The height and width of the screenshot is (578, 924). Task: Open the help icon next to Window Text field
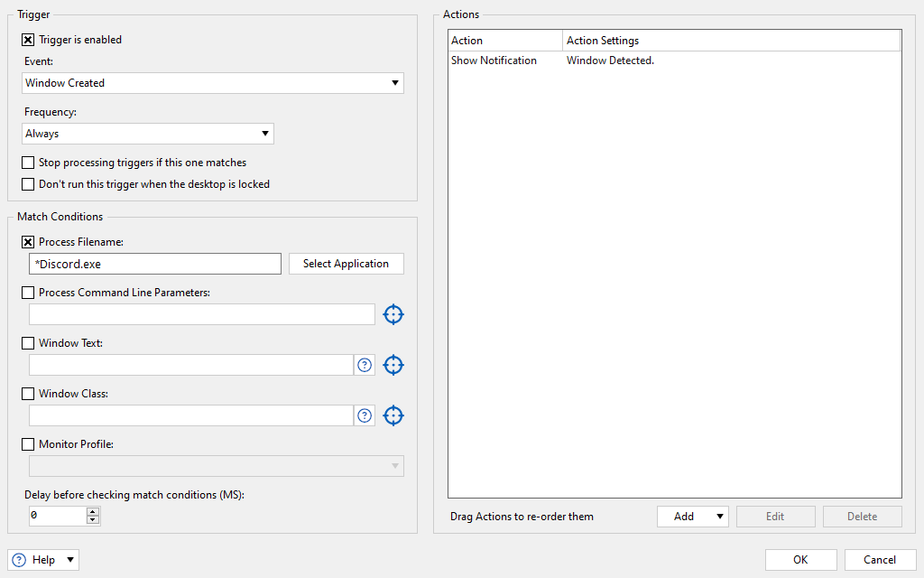365,365
